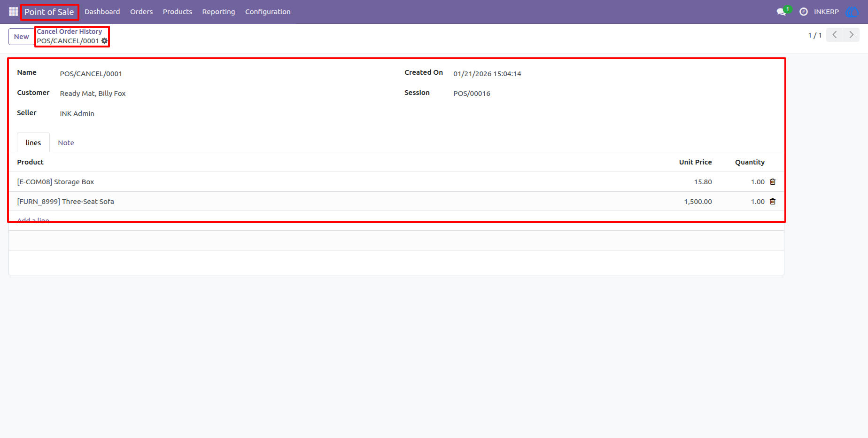Open the conversations chat icon
Image resolution: width=868 pixels, height=438 pixels.
click(782, 12)
